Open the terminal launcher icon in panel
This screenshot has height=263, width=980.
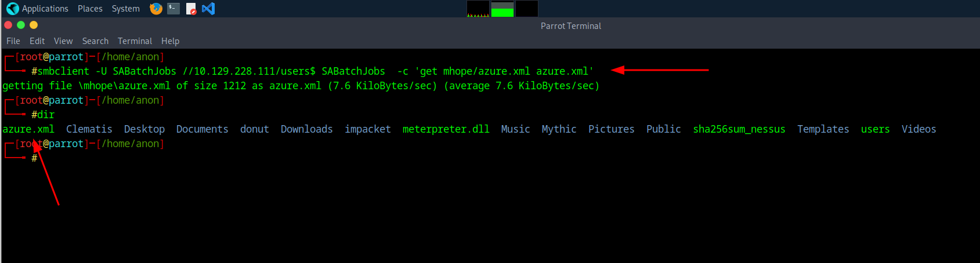[x=173, y=9]
